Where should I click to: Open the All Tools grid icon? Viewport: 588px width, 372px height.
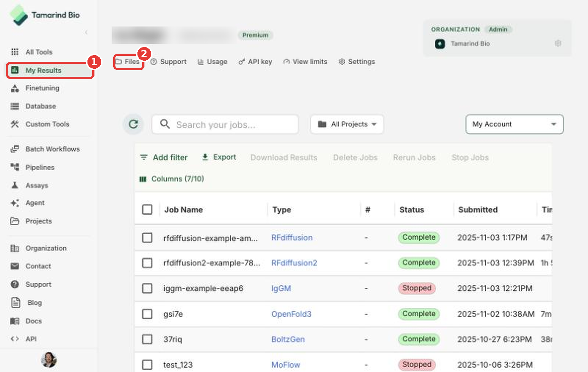tap(15, 52)
